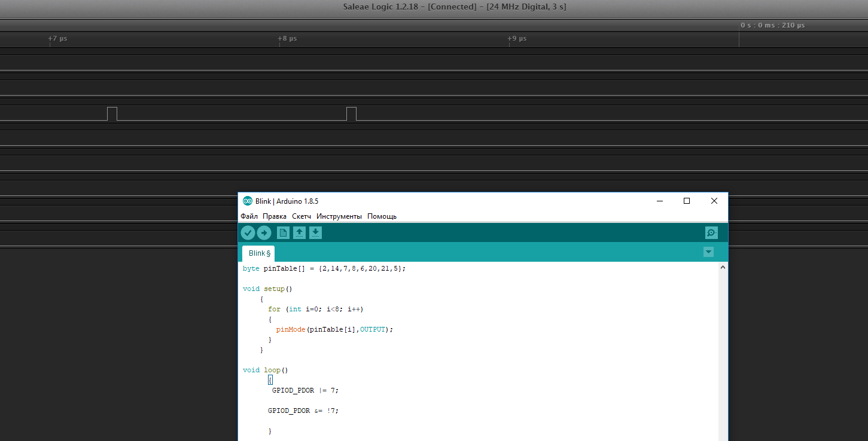
Task: Click the +9 µs timeline marker
Action: [x=517, y=39]
